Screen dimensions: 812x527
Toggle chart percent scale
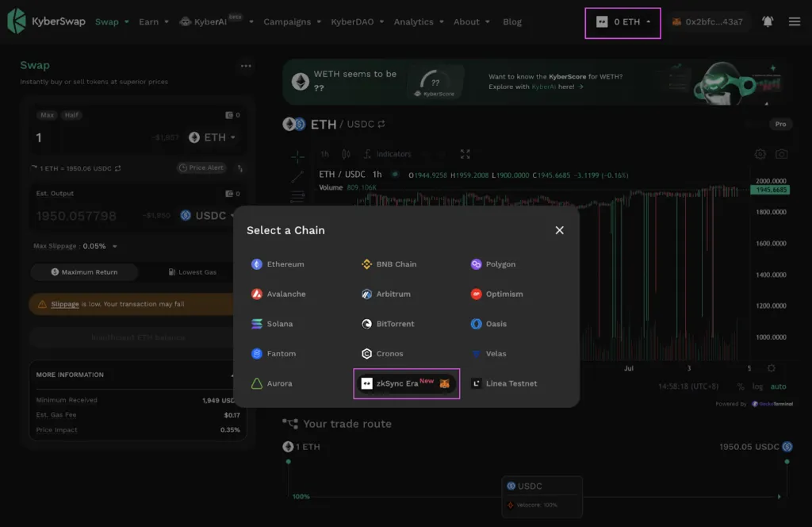pos(741,387)
